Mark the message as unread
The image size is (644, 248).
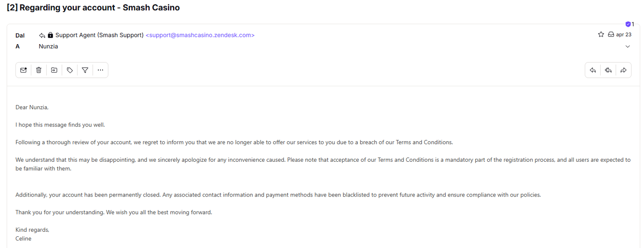[x=24, y=70]
